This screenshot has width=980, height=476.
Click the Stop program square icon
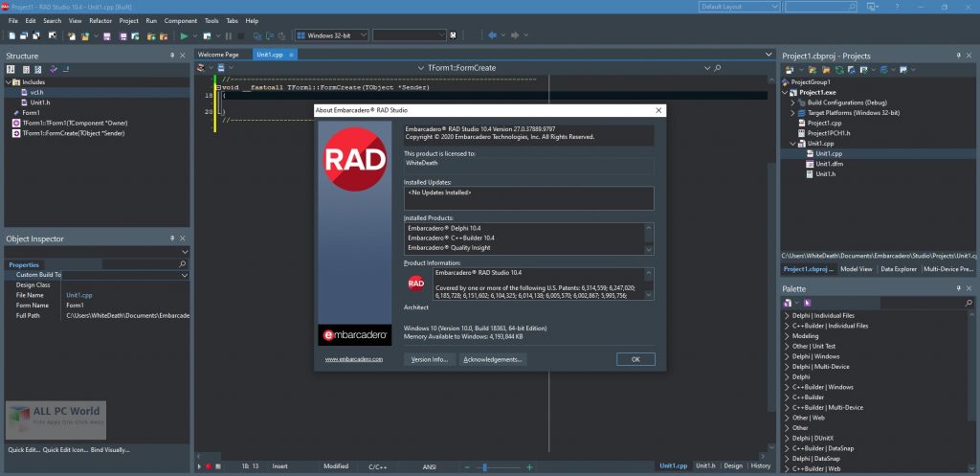click(240, 35)
